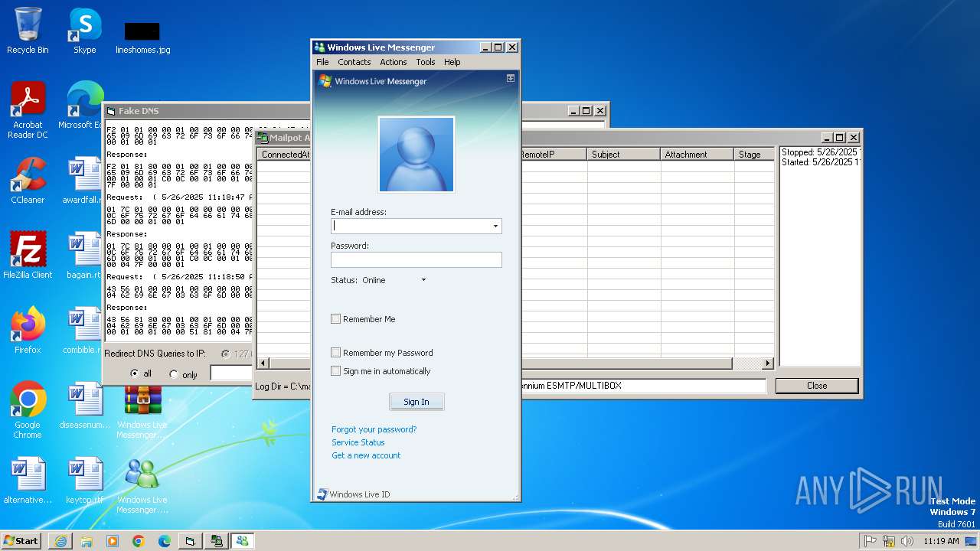Open the Contacts menu
This screenshot has height=551, width=980.
pyautogui.click(x=354, y=62)
